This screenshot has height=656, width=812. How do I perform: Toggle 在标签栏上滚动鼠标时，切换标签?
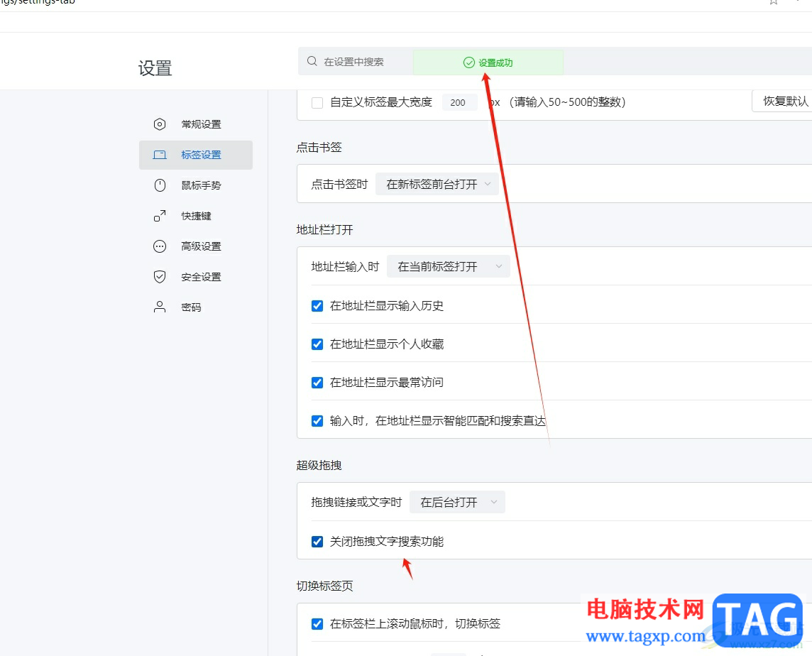click(317, 623)
